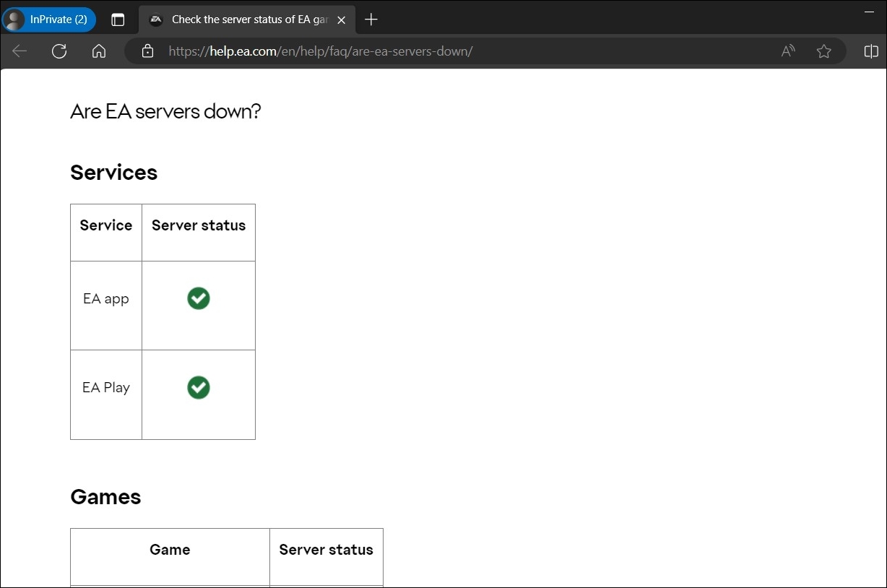
Task: Activate Read Aloud for the page
Action: [787, 51]
